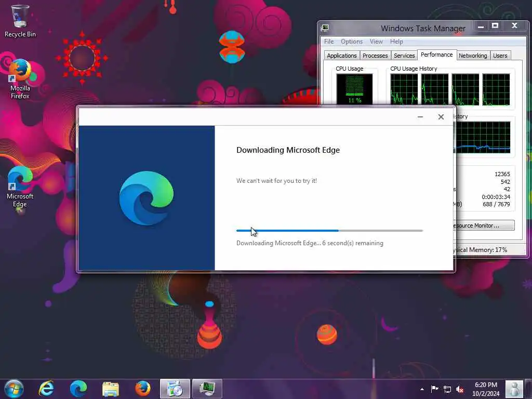Launch Microsoft Edge from the taskbar

coord(78,389)
